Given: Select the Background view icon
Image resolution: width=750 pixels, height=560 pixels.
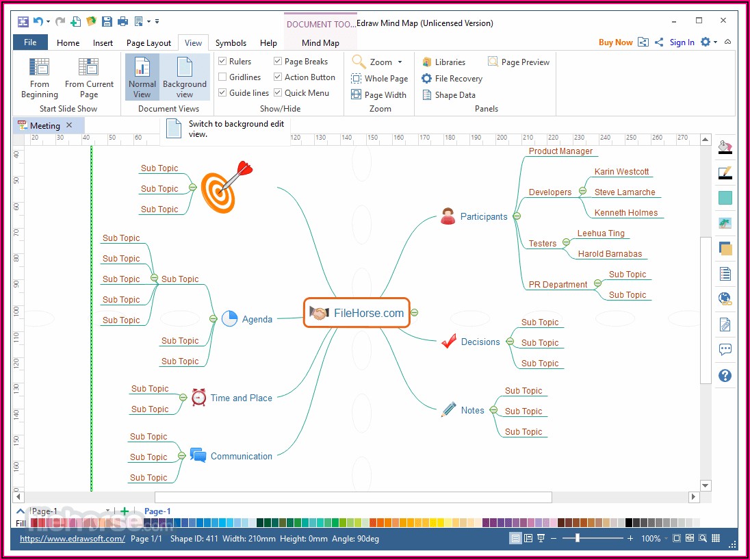Looking at the screenshot, I should click(x=184, y=68).
